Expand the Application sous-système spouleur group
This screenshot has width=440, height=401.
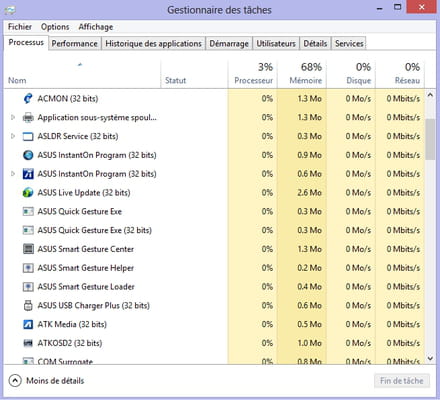point(13,117)
